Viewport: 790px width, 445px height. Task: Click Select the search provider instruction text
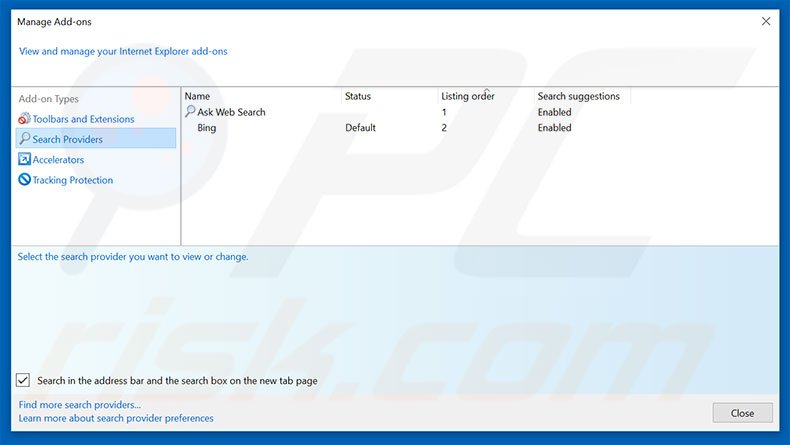[133, 257]
